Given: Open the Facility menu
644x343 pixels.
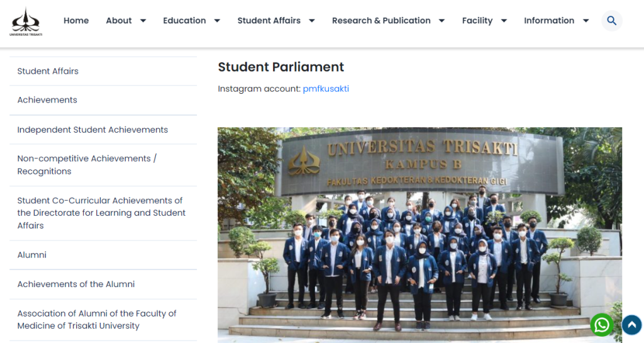Looking at the screenshot, I should click(477, 21).
